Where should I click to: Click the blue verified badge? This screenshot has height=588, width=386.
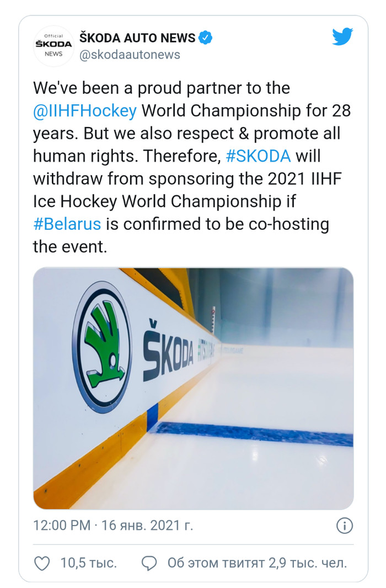(206, 38)
